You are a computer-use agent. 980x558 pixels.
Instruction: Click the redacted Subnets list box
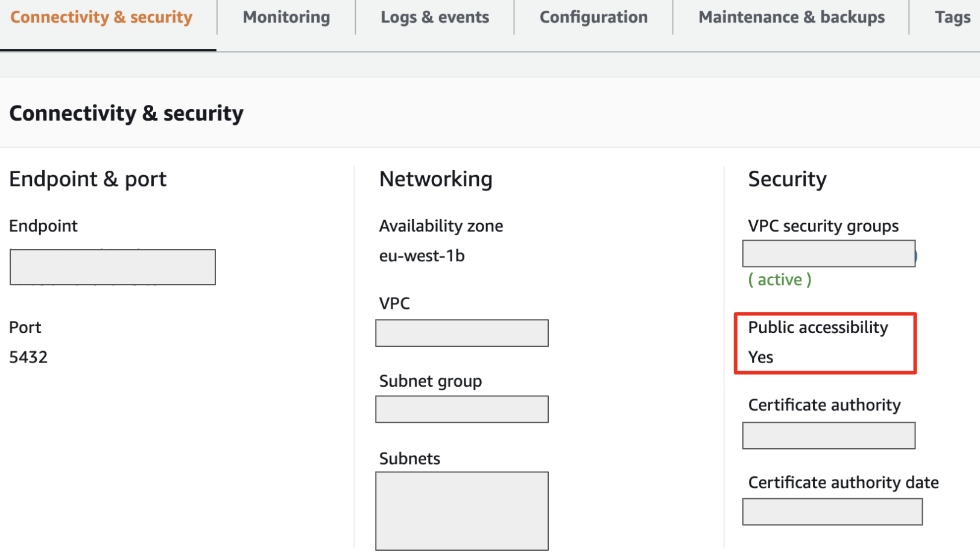462,511
